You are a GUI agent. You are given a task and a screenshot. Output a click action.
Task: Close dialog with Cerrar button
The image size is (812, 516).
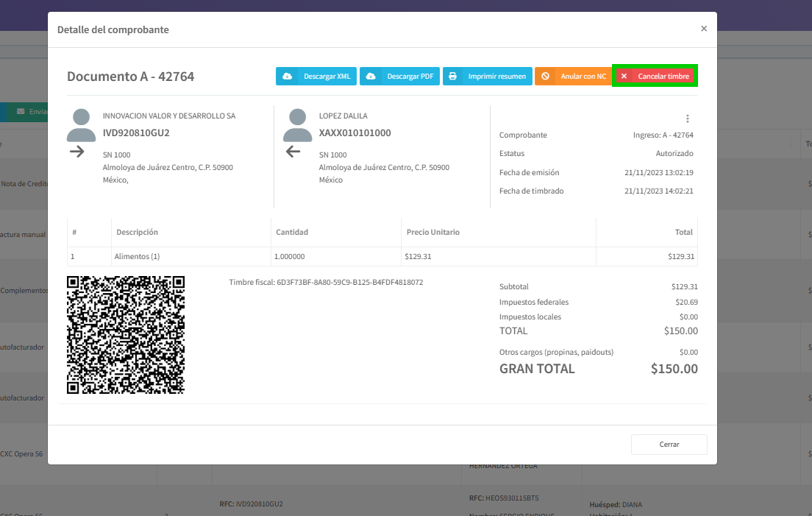[669, 445]
